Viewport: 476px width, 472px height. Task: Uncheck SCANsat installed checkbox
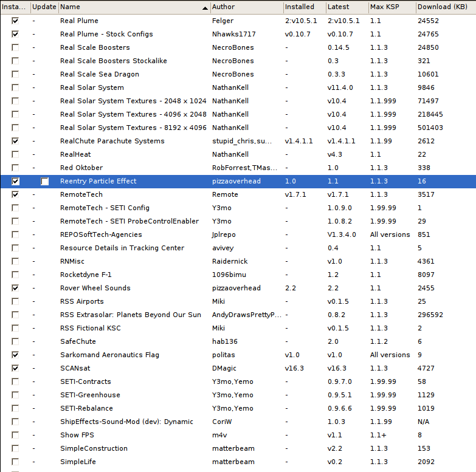(15, 368)
